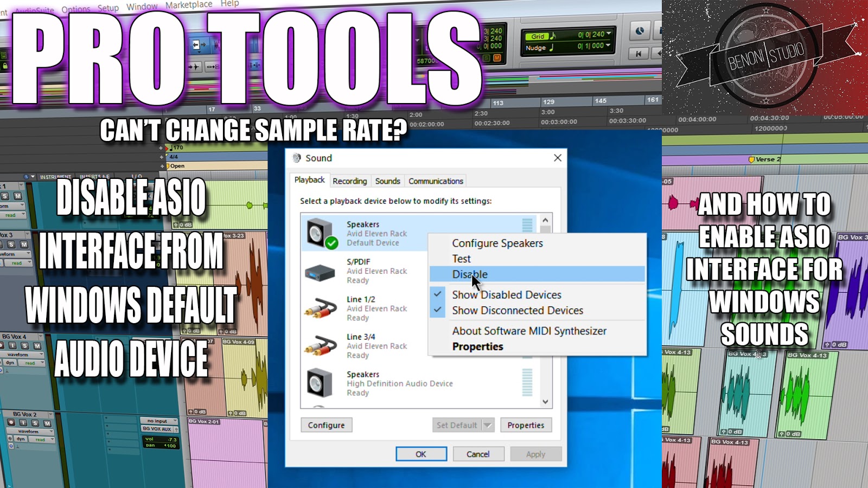Close the Sound dialog
Viewport: 868px width, 488px height.
(558, 158)
